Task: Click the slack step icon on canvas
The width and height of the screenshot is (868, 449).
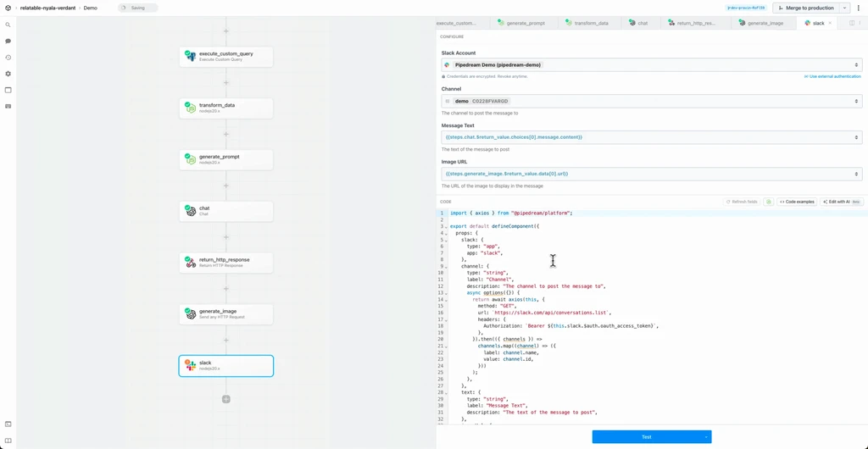Action: pos(191,365)
